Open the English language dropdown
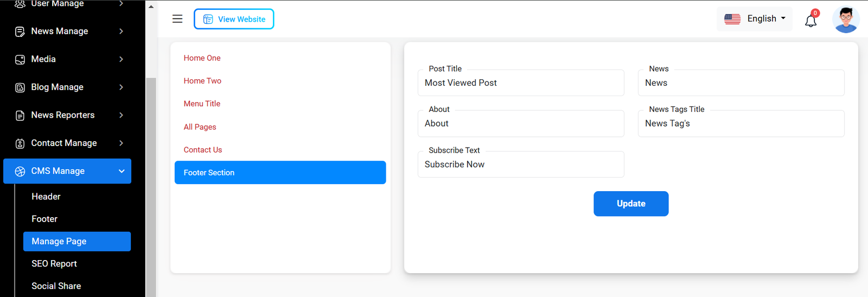868x297 pixels. (x=755, y=19)
